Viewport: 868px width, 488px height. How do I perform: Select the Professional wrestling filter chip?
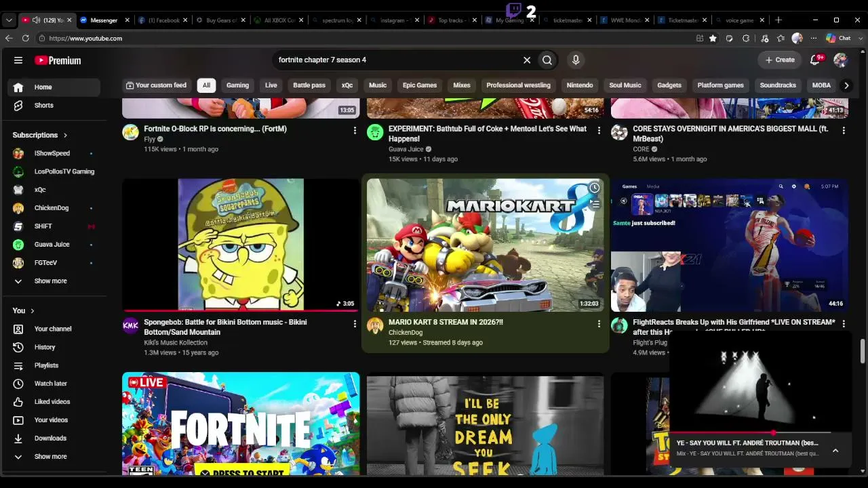(x=518, y=85)
